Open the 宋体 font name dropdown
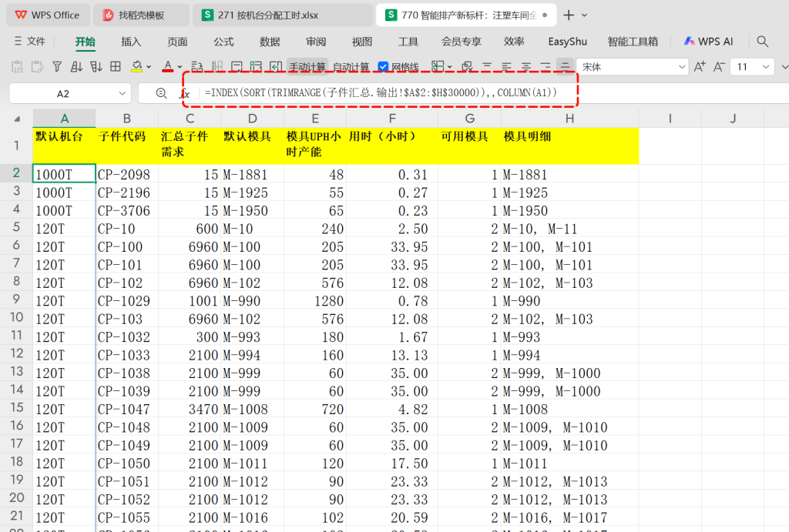The image size is (789, 532). [682, 67]
